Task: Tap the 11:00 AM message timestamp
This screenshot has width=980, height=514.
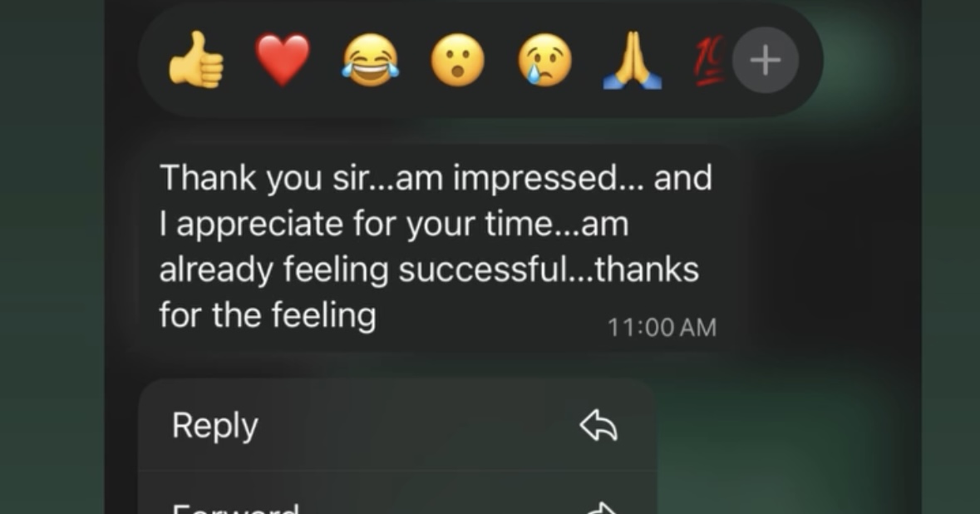Action: (x=662, y=328)
